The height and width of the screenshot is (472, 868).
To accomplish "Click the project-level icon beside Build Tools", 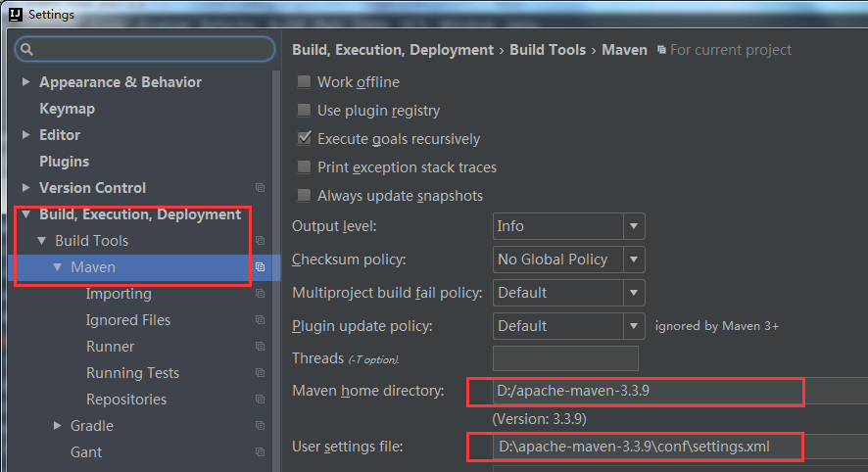I will [x=261, y=241].
